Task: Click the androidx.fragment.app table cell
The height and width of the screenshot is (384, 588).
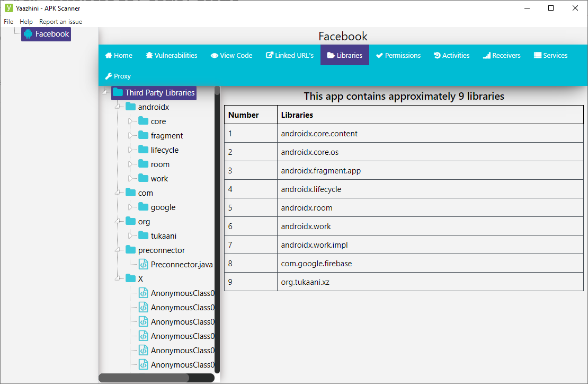Action: [x=430, y=170]
